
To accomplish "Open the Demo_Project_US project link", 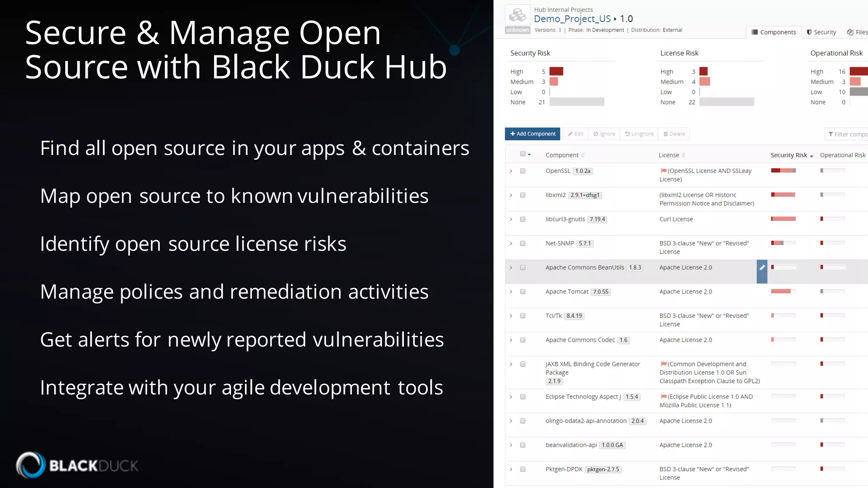I will pyautogui.click(x=572, y=19).
